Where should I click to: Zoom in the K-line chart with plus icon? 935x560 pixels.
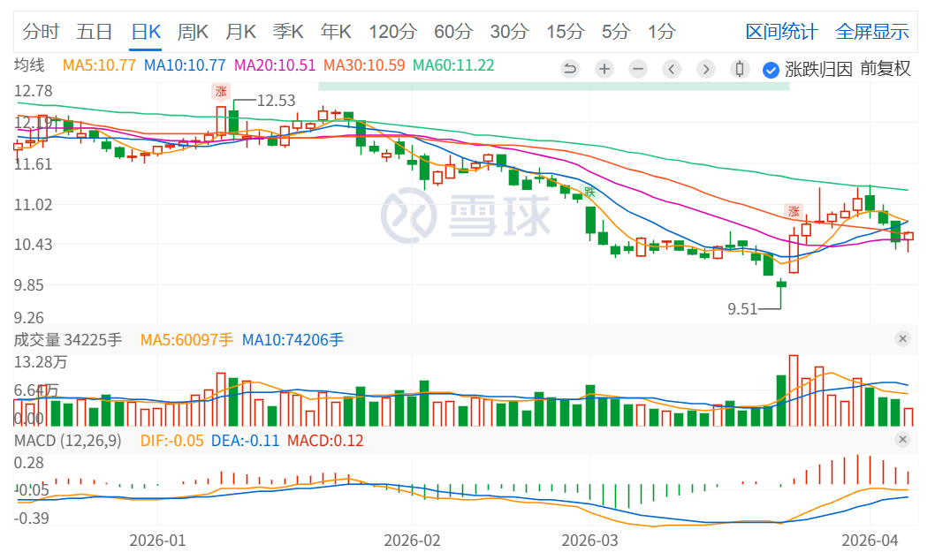[604, 69]
